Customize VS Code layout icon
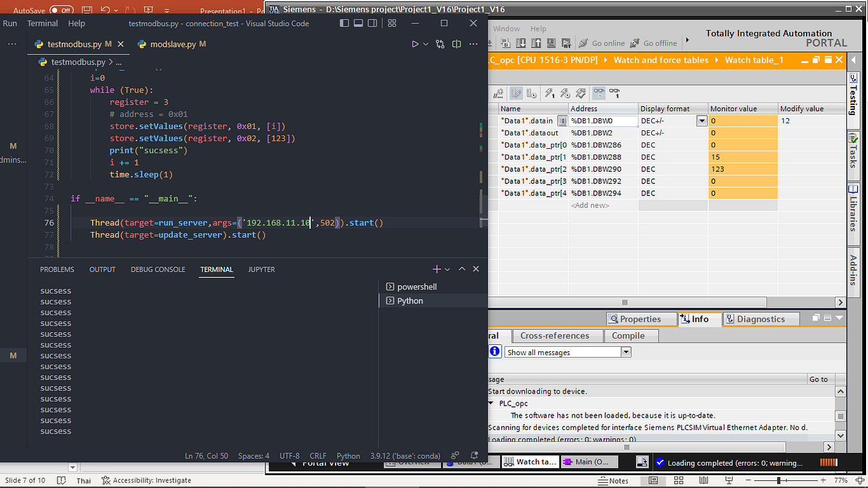 392,23
